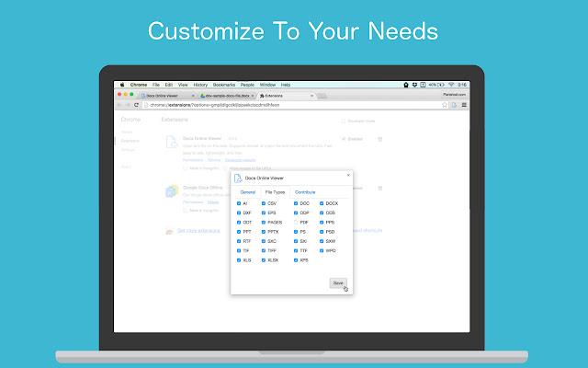588x368 pixels.
Task: Open the Apple menu
Action: [x=122, y=85]
